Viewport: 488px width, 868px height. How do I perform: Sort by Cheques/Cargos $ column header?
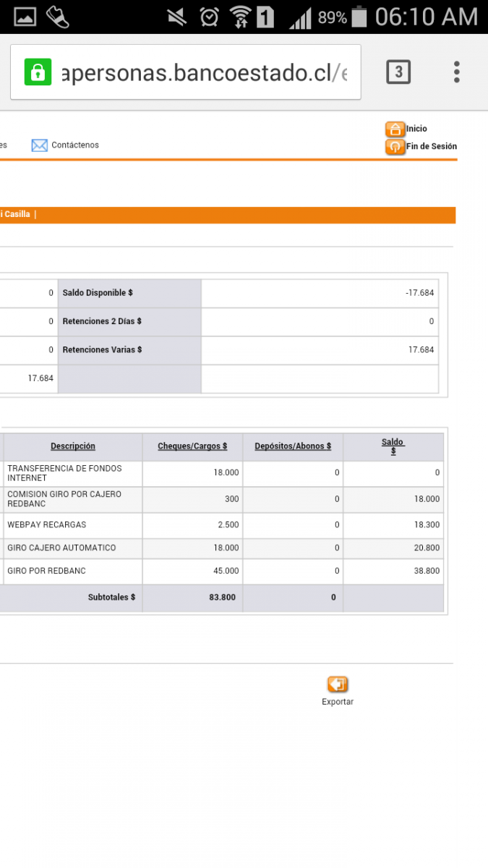pos(192,446)
